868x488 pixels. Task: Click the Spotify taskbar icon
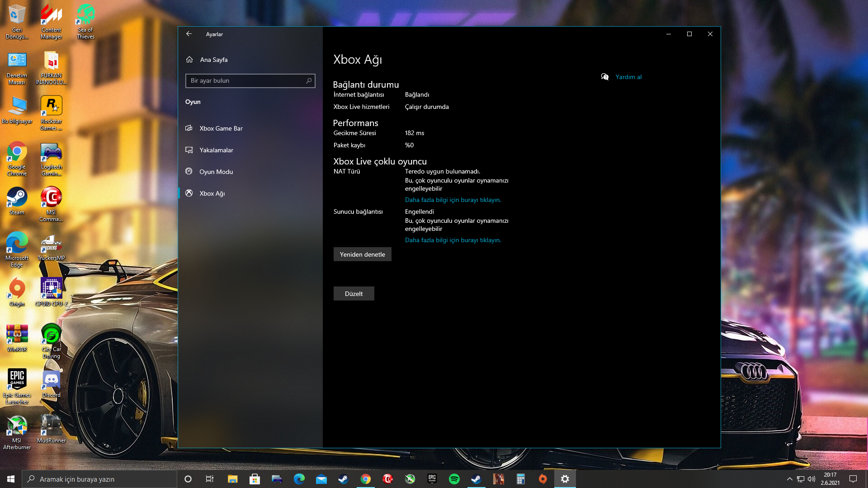click(x=454, y=479)
